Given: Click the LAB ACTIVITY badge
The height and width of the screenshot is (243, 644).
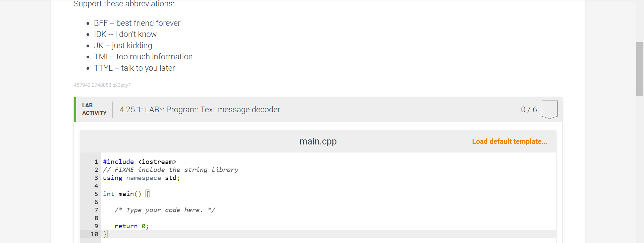Looking at the screenshot, I should point(94,109).
